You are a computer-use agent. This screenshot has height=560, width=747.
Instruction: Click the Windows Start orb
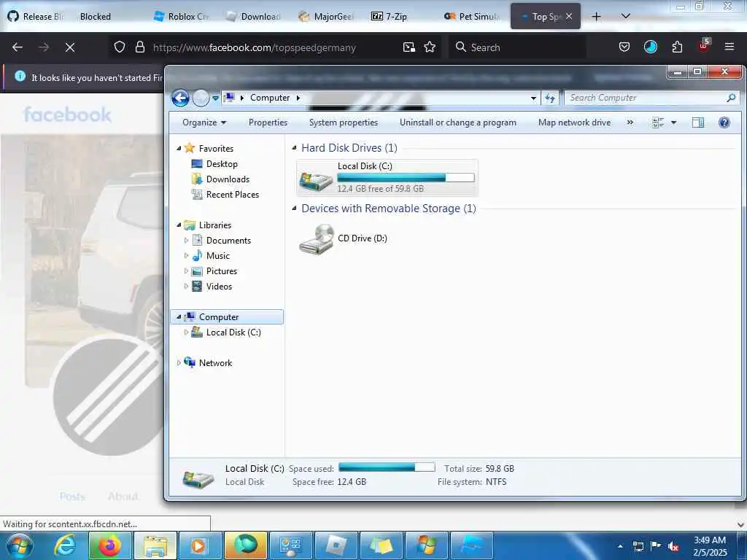click(x=20, y=545)
